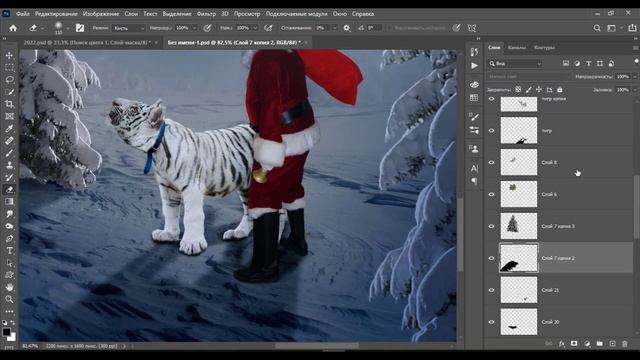Screen dimensions: 640x360
Task: Select the Pen tool
Action: point(9,238)
